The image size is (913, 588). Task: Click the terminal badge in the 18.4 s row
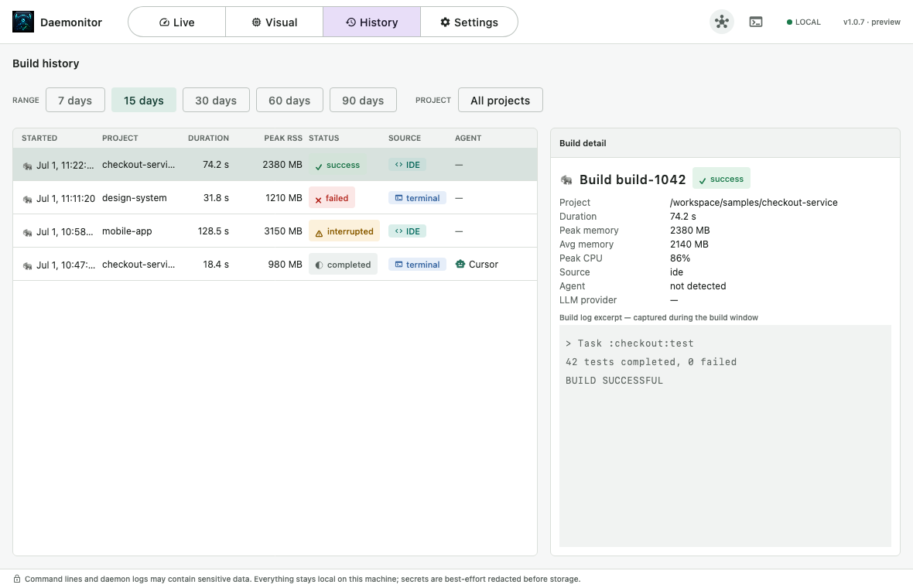pyautogui.click(x=417, y=265)
